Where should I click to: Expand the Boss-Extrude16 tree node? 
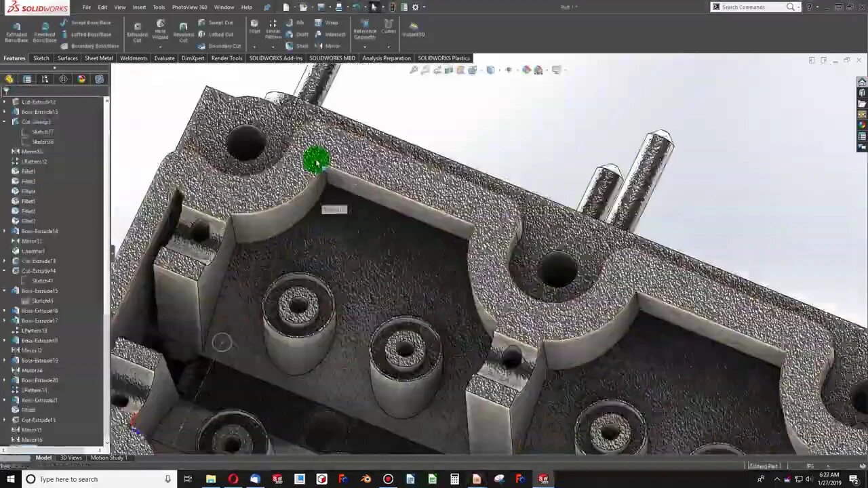[4, 310]
